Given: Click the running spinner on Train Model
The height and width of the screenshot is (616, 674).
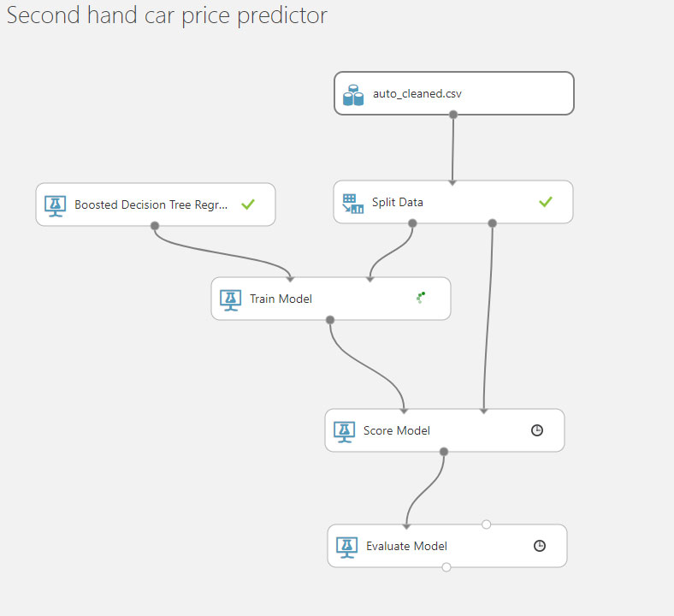Looking at the screenshot, I should click(421, 298).
